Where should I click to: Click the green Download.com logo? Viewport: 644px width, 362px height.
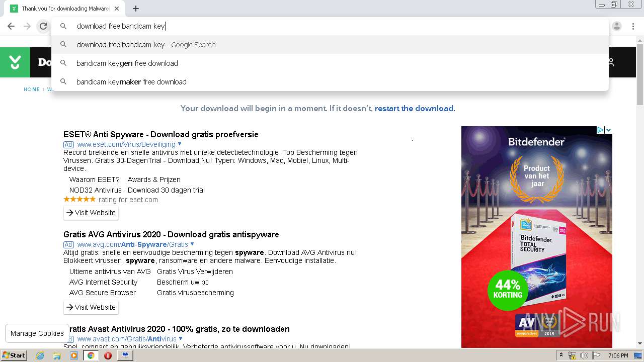(15, 62)
